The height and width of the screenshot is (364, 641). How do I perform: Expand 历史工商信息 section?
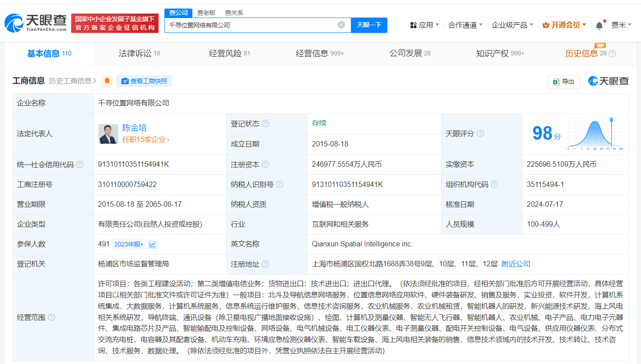73,81
